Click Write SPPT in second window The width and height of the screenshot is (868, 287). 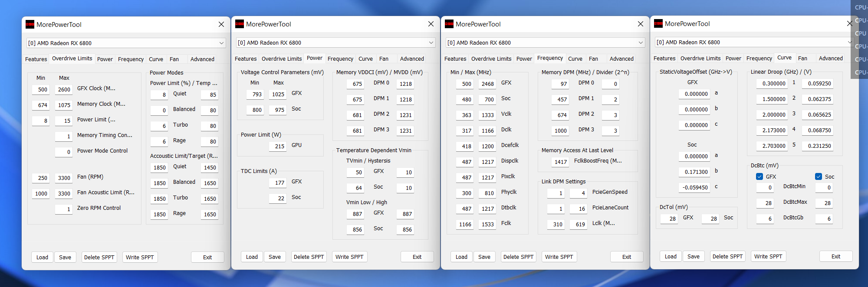coord(349,257)
